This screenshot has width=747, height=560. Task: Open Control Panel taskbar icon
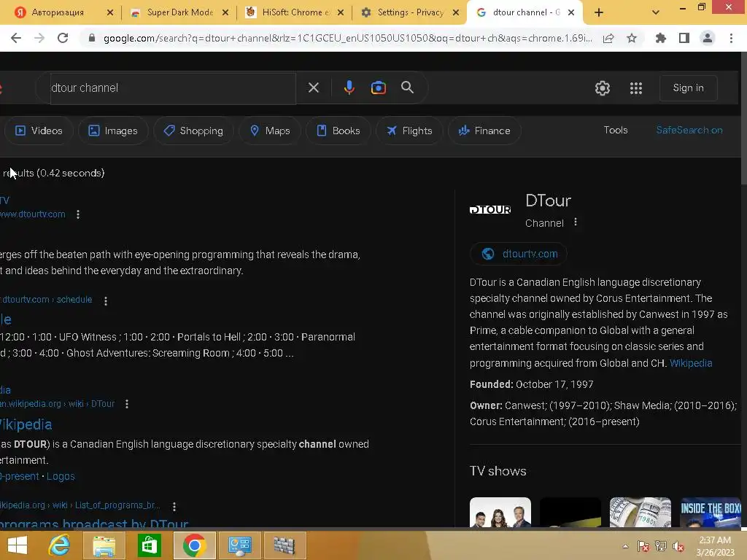tap(239, 545)
